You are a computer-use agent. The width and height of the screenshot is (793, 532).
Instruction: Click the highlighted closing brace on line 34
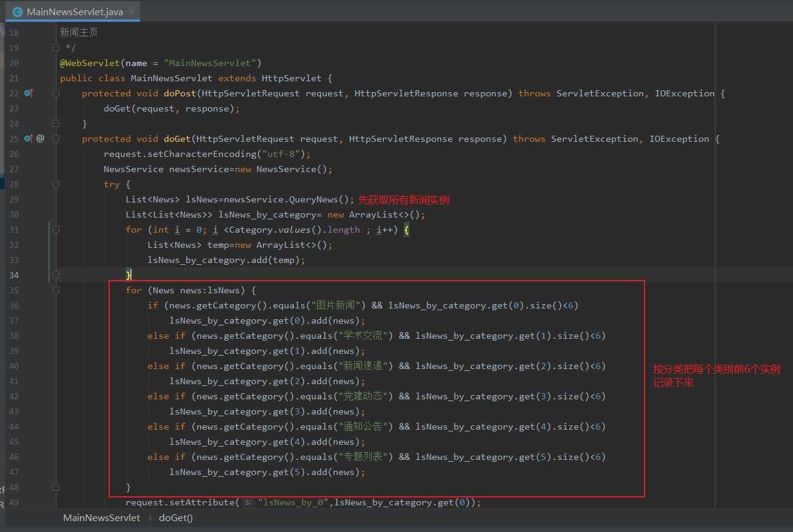129,275
